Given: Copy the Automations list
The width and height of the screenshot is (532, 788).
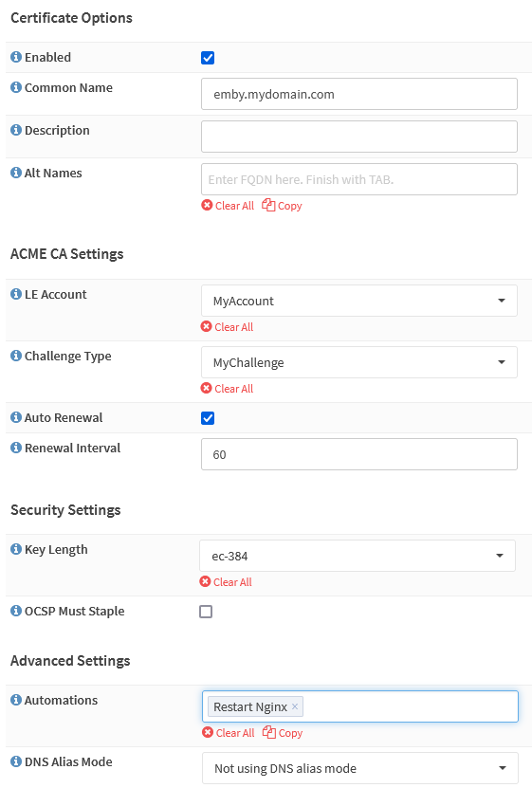Looking at the screenshot, I should click(283, 733).
